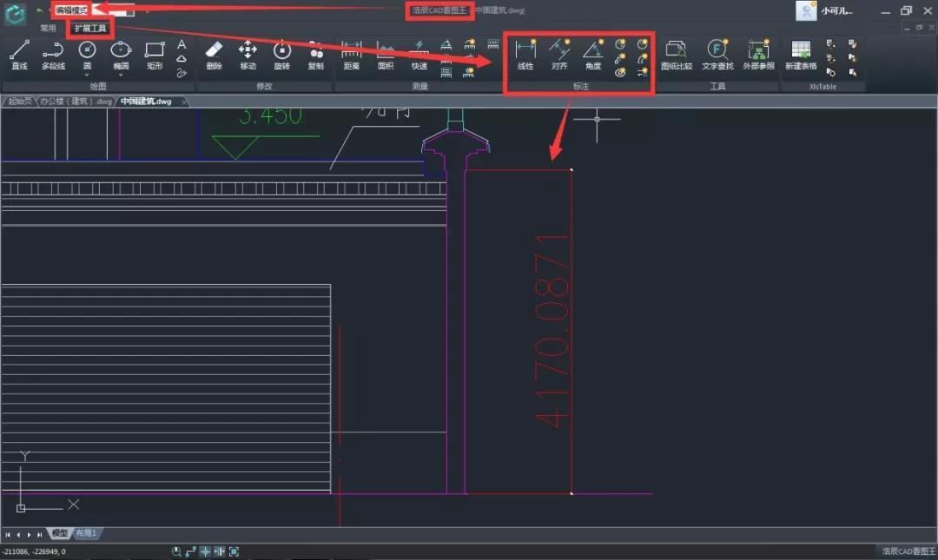The image size is (938, 560).
Task: Open the 面积 area measurement tool
Action: tap(386, 52)
